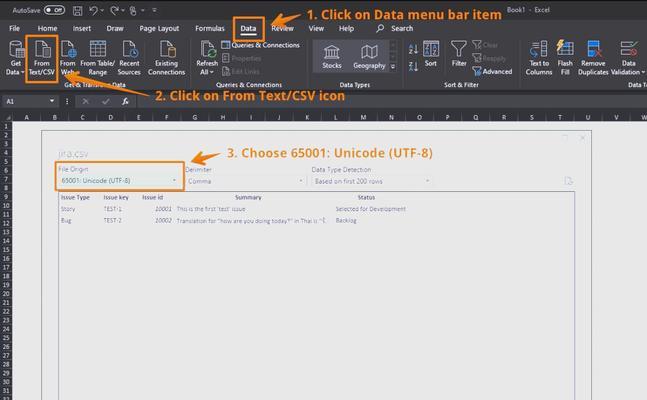Open the Draw ribbon tab
The image size is (647, 400).
point(115,28)
